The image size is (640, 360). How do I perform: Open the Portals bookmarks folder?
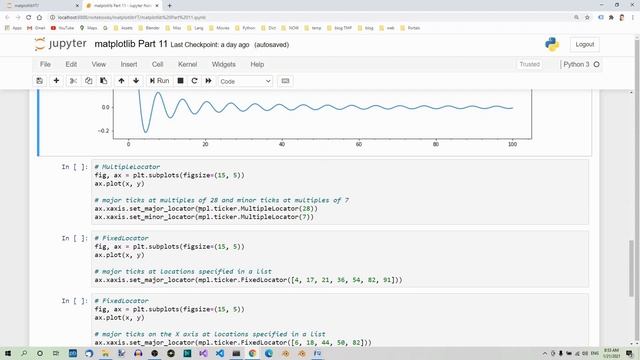tap(410, 28)
